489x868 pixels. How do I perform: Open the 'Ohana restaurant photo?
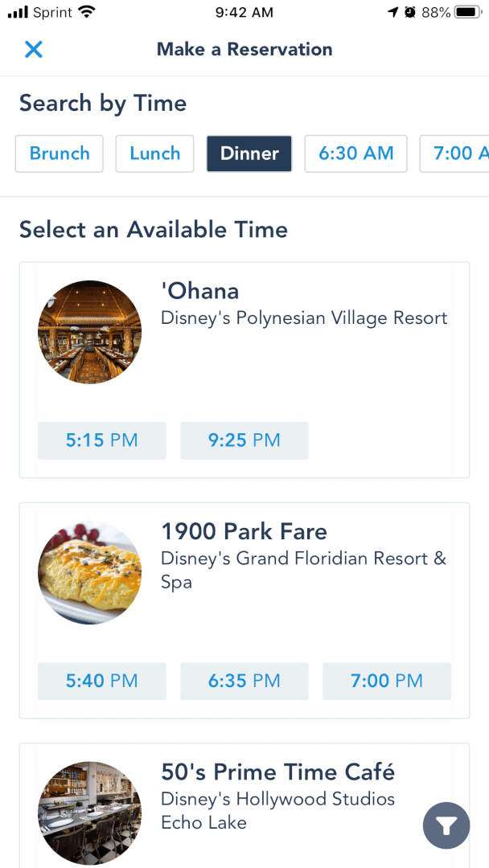point(89,332)
